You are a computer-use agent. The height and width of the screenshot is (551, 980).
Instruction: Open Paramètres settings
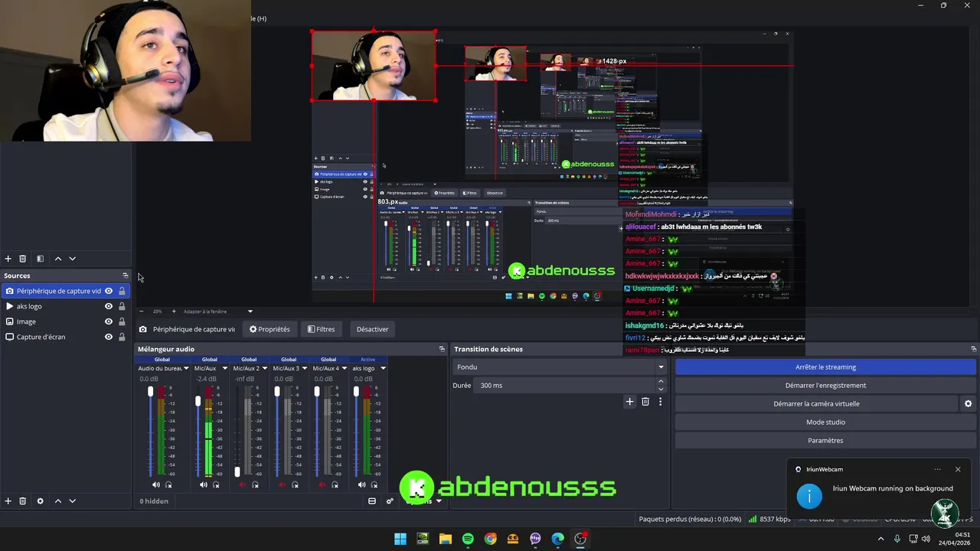825,440
